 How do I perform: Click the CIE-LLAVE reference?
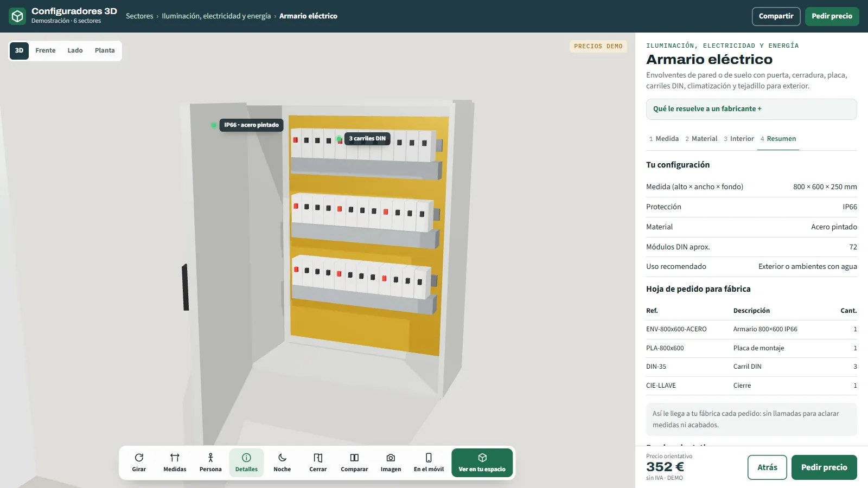661,386
